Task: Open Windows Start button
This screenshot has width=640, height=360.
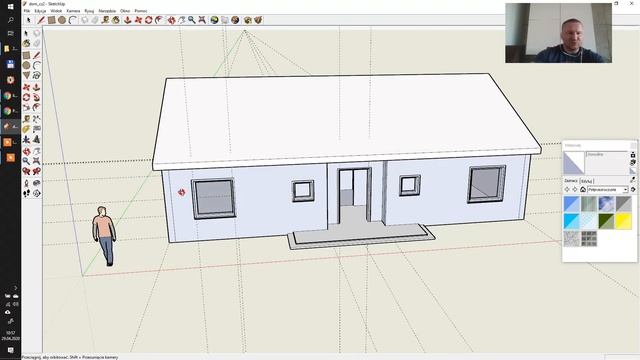Action: point(11,7)
